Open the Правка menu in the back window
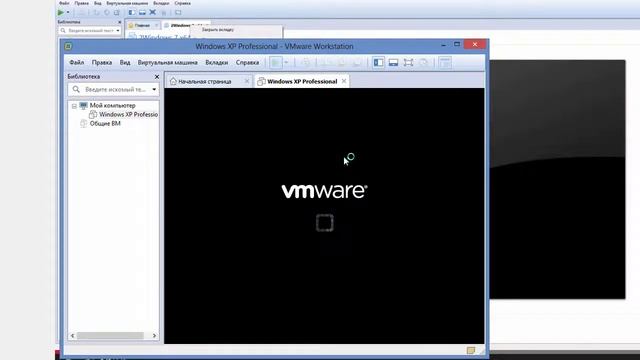Viewport: 640px width, 360px height. click(x=82, y=3)
